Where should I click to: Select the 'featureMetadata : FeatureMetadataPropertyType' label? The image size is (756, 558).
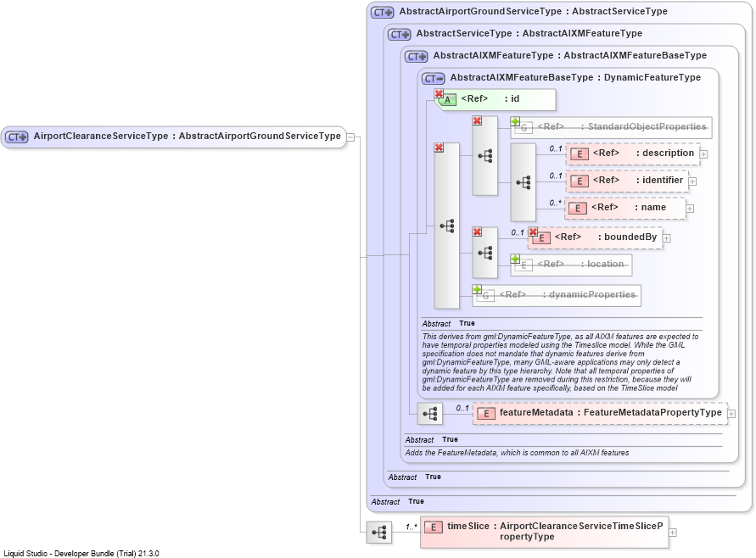coord(610,412)
